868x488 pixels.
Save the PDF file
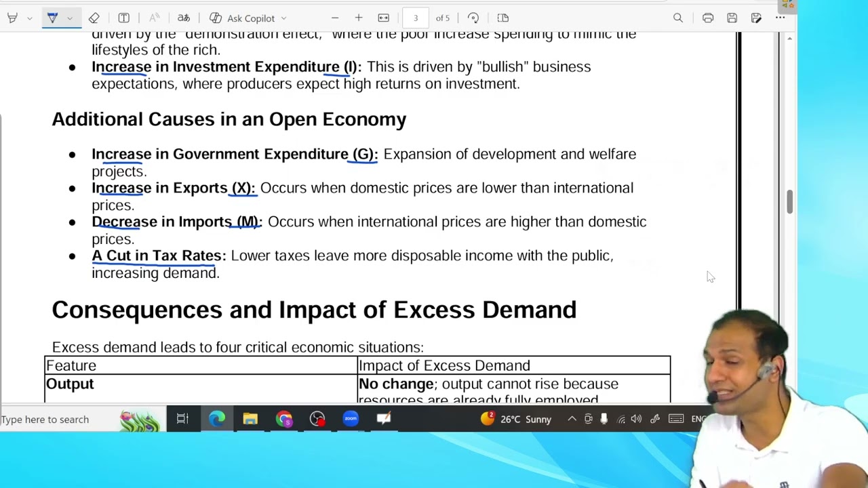[732, 18]
